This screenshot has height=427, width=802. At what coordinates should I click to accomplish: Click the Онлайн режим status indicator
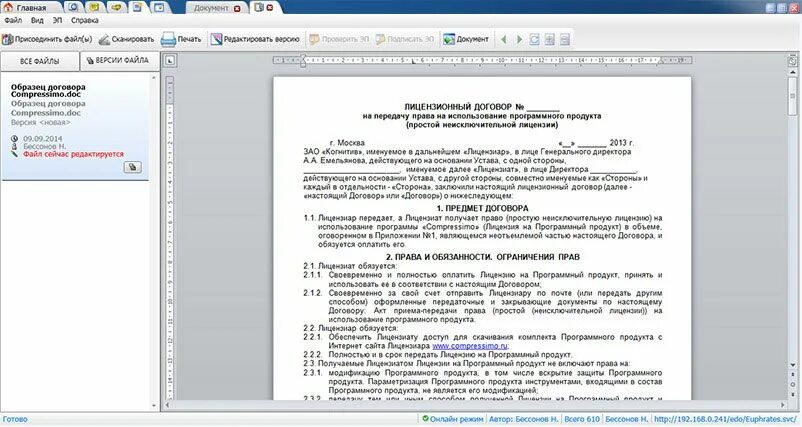pos(453,419)
